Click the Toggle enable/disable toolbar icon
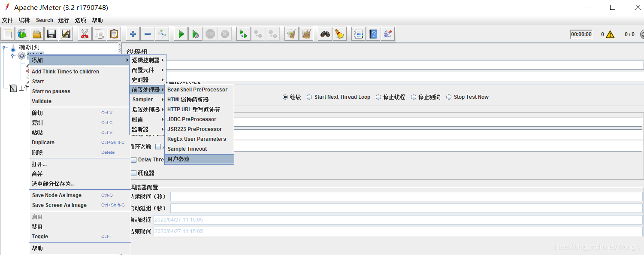Image resolution: width=644 pixels, height=255 pixels. (162, 33)
